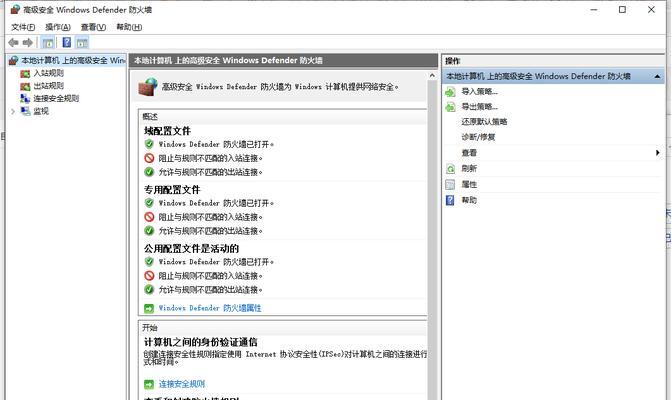This screenshot has height=400, width=671.
Task: Click green shield icon under 域配置文件
Action: (x=149, y=144)
